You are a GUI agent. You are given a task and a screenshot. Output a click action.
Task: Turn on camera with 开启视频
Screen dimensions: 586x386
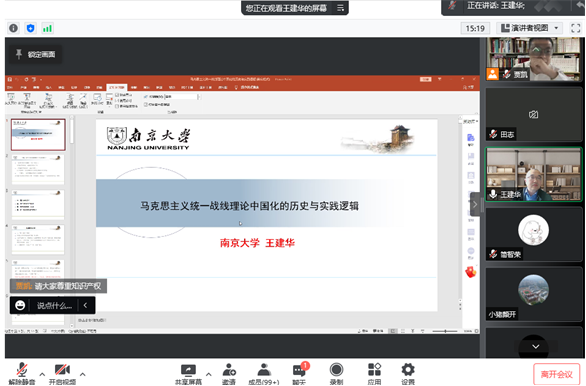(x=62, y=373)
